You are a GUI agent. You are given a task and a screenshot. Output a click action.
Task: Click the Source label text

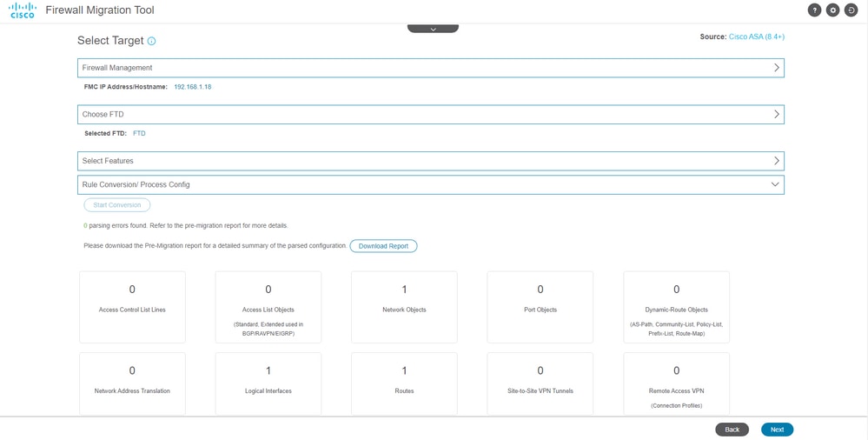713,37
